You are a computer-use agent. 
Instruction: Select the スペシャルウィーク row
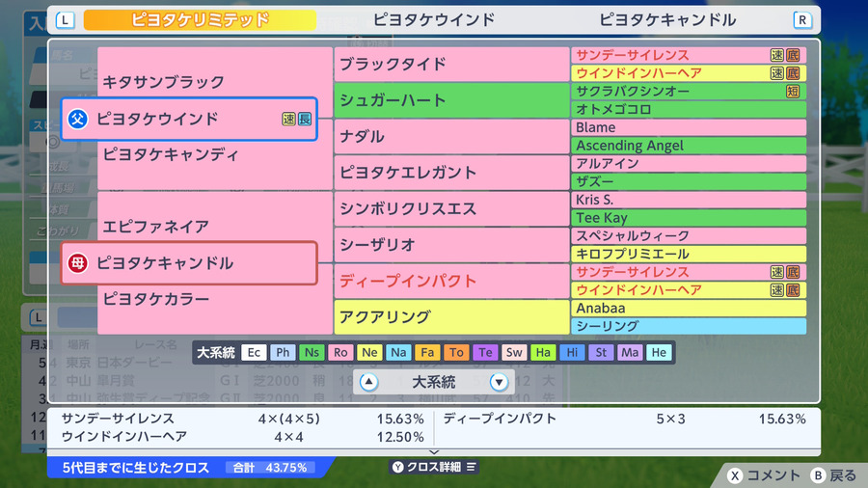689,235
